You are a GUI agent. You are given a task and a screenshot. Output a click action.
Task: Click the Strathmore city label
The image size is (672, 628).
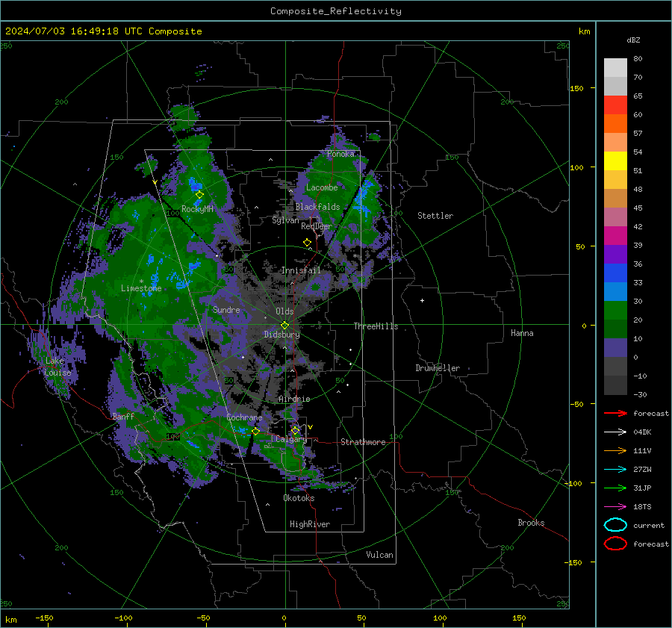[363, 442]
